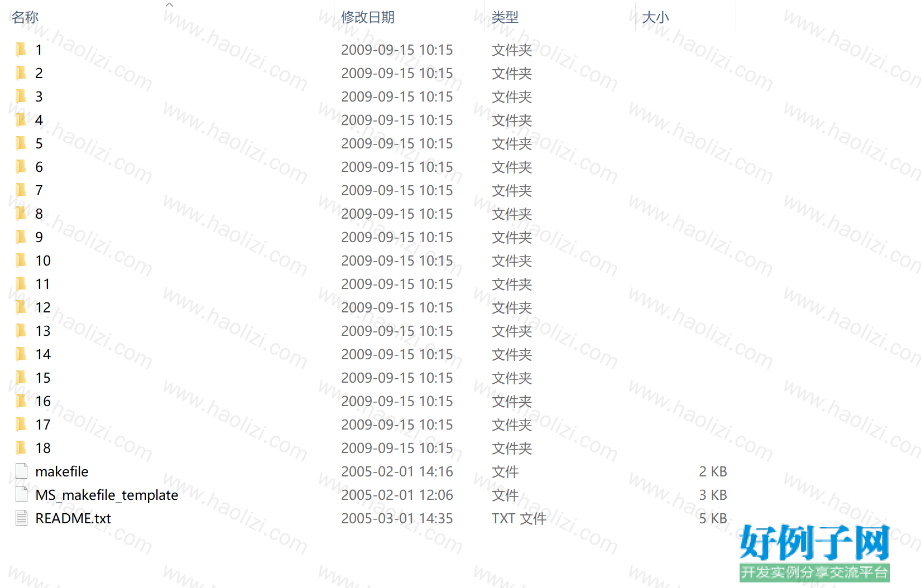
Task: Select the folder icon for folder 4
Action: coord(21,120)
